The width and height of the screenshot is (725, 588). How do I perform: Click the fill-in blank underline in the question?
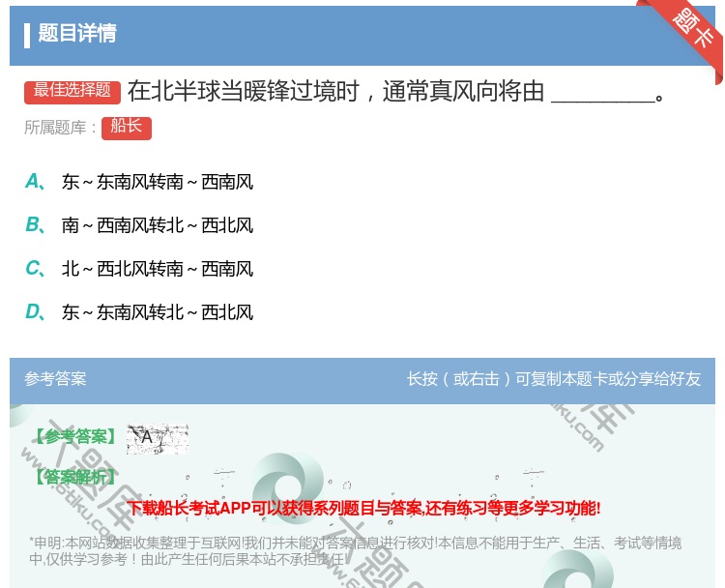(603, 100)
